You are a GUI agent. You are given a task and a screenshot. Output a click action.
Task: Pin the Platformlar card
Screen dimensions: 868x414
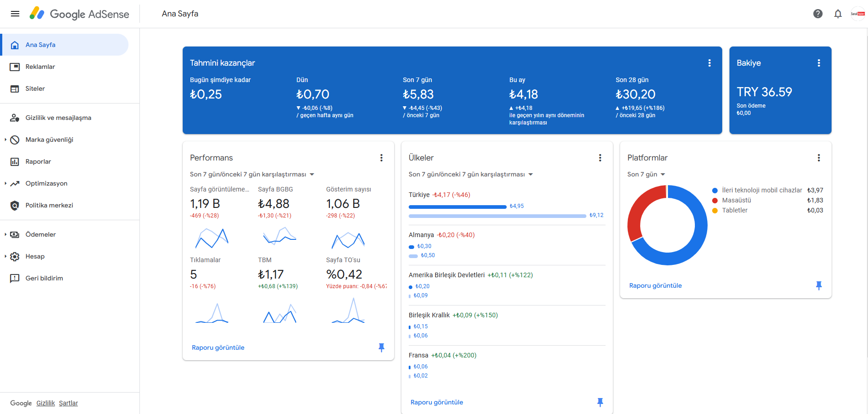(x=819, y=285)
